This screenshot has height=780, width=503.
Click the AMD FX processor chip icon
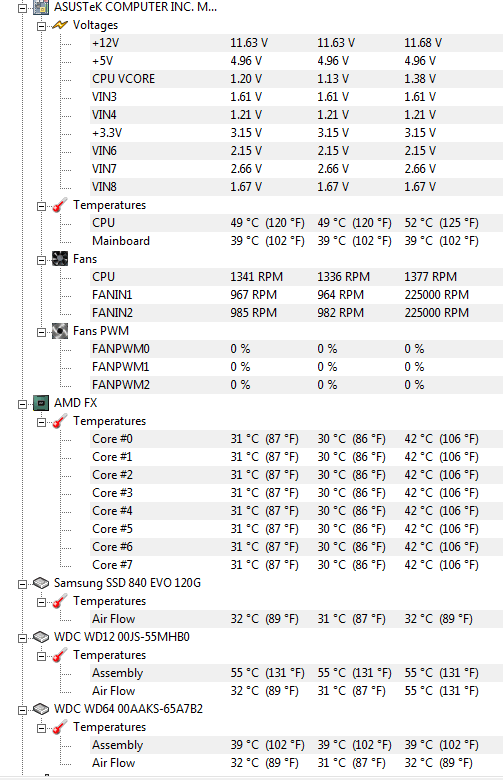point(41,403)
